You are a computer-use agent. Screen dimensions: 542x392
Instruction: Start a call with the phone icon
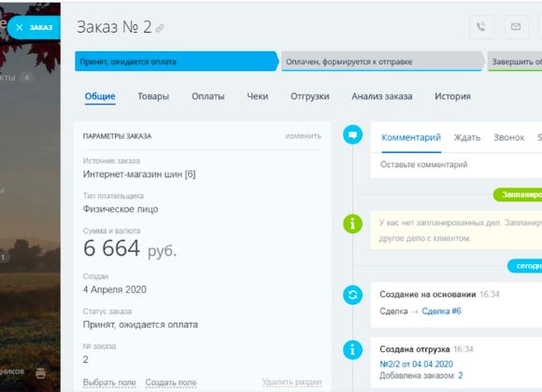click(481, 26)
